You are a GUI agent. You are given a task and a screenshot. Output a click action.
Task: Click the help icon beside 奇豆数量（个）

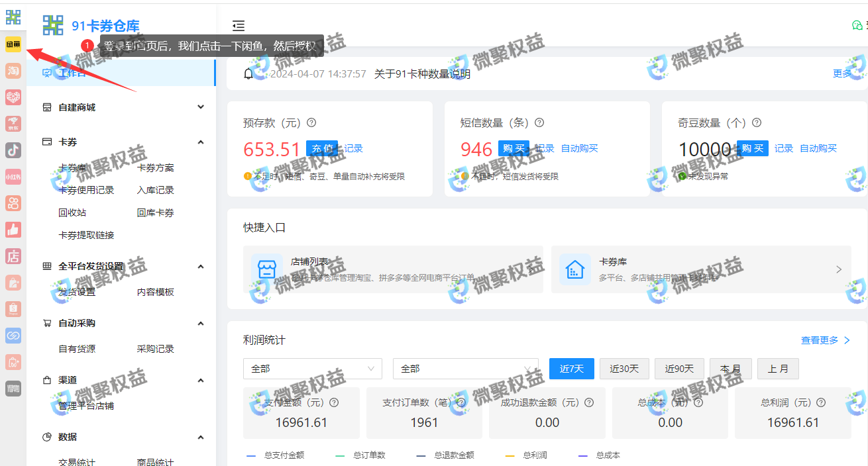pos(757,122)
